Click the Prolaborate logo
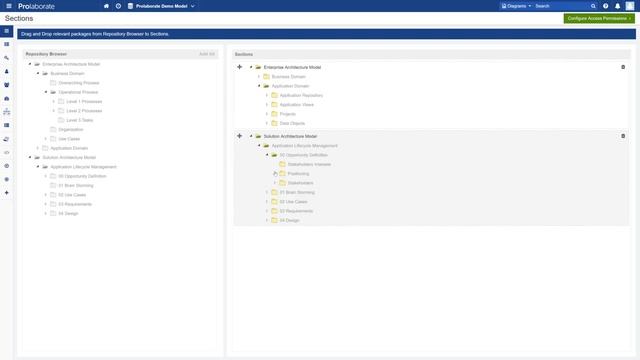This screenshot has height=360, width=640. [36, 6]
